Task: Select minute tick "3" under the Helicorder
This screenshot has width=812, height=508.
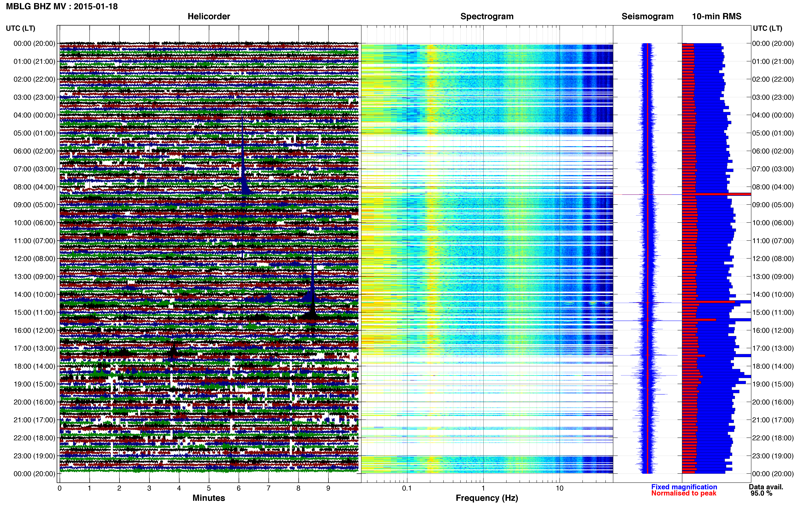Action: tap(149, 488)
